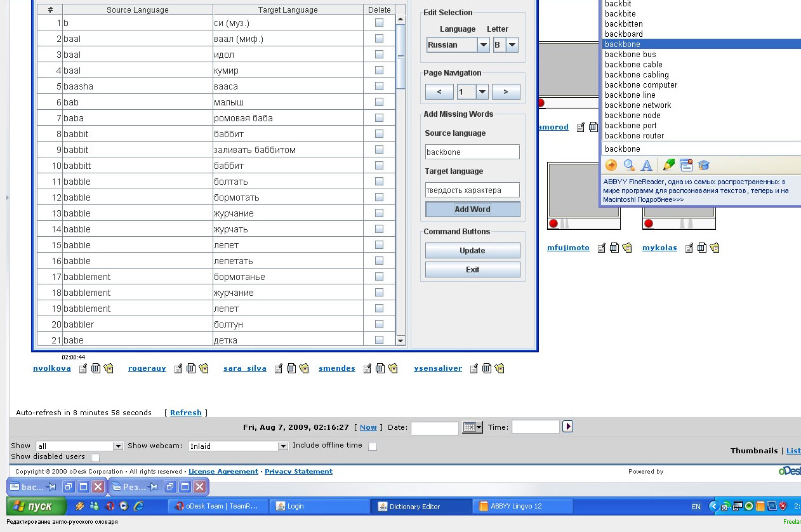Viewport: 801px width, 532px height.
Task: Click the yellow note icon beside mykolas
Action: [715, 248]
